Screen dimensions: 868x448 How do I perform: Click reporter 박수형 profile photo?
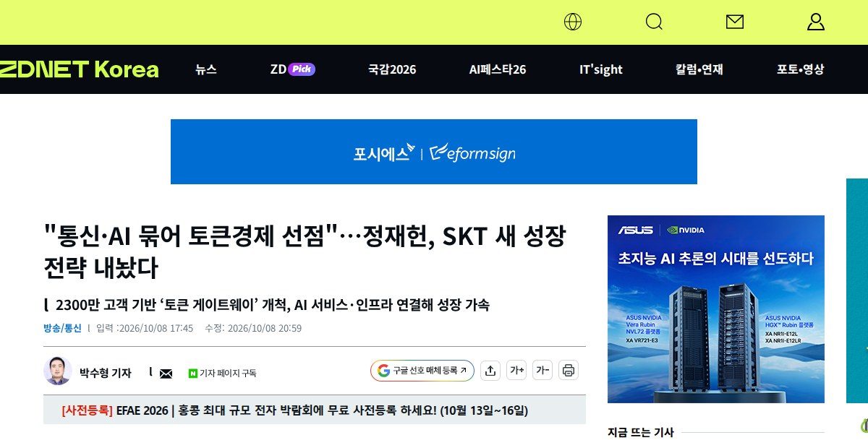coord(57,371)
